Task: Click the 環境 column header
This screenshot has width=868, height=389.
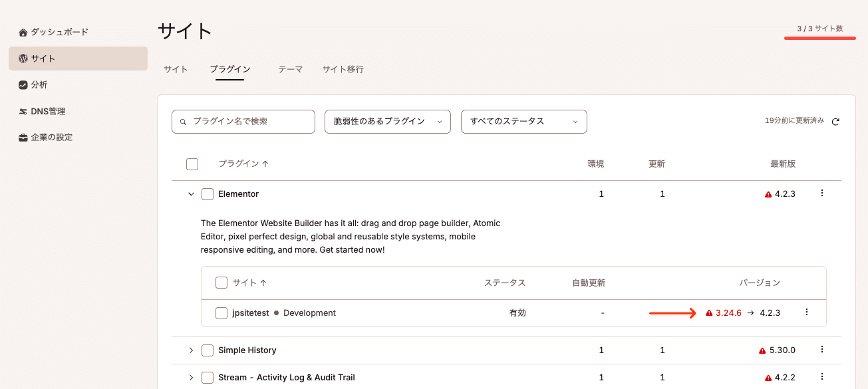Action: pyautogui.click(x=596, y=164)
